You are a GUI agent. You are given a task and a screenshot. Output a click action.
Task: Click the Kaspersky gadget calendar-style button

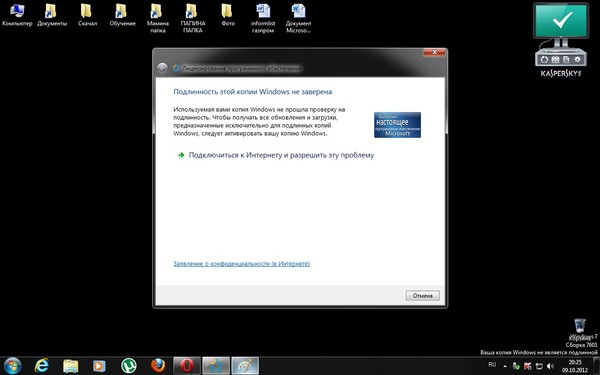pyautogui.click(x=555, y=59)
